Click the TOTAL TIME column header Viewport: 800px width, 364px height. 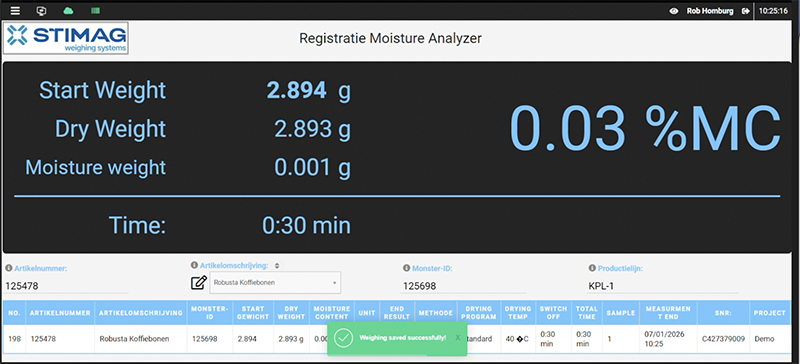[x=586, y=312]
